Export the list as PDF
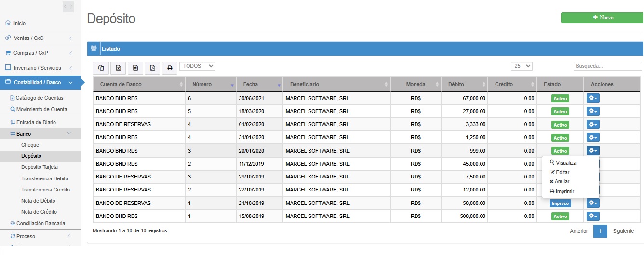This screenshot has height=255, width=644. (x=152, y=68)
